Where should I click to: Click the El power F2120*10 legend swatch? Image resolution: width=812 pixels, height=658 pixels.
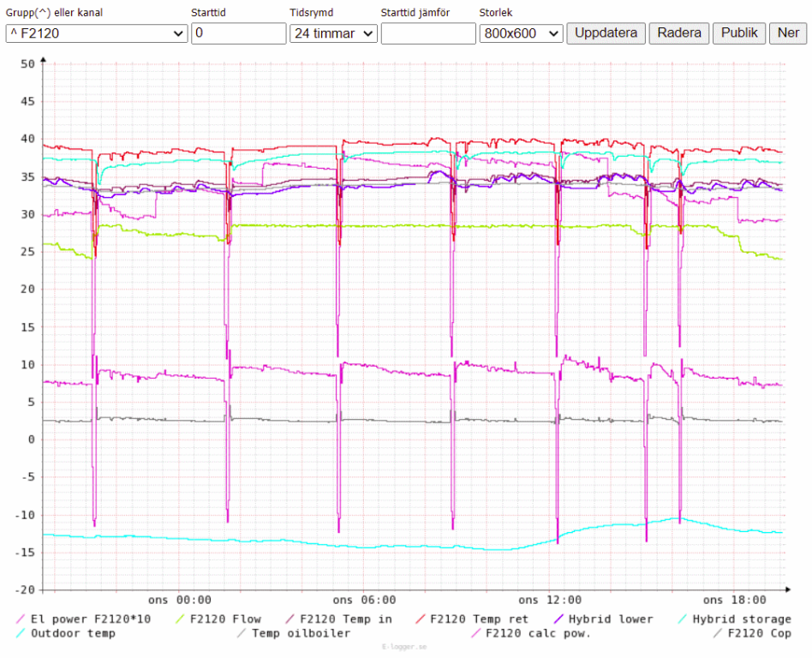[20, 619]
